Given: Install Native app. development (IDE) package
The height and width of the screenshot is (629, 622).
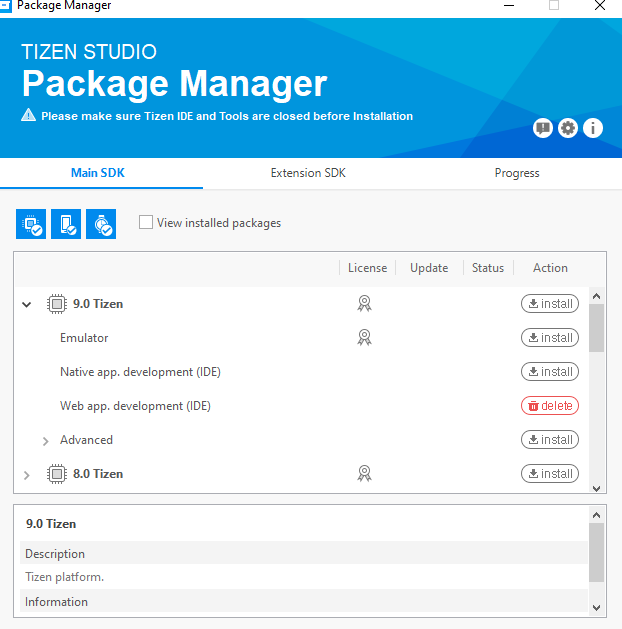Looking at the screenshot, I should coord(549,372).
